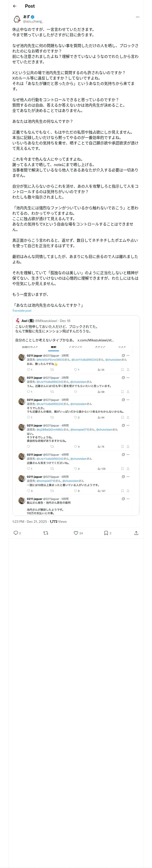
Task: Click the 1:23 PM Dec 21, 2025 timestamp
Action: (x=30, y=521)
